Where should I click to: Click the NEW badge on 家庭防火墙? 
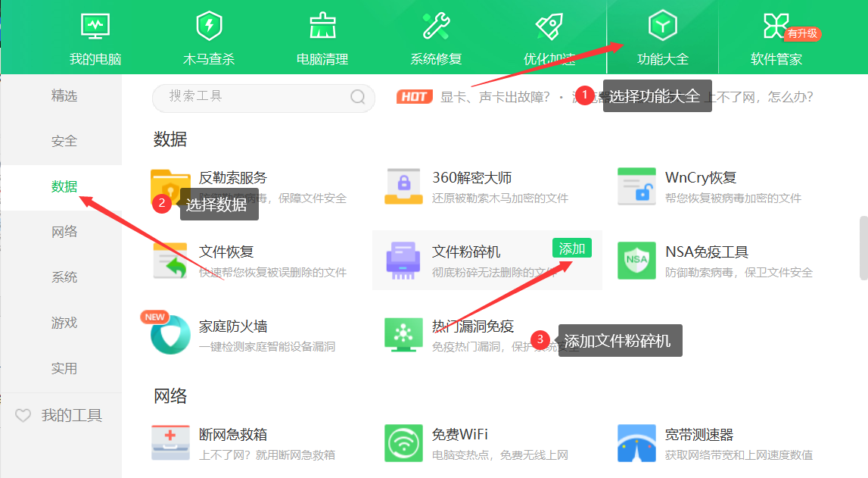[154, 317]
